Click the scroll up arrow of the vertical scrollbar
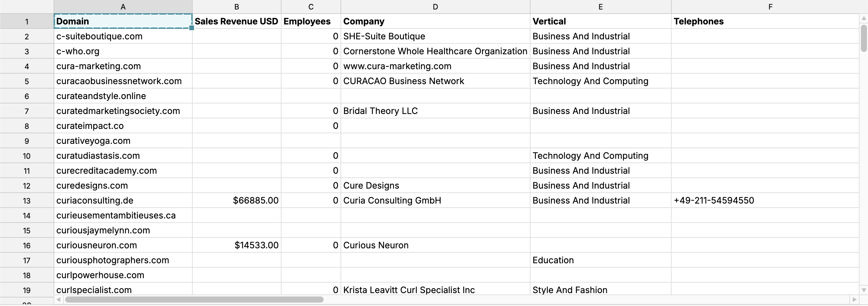This screenshot has height=306, width=868. point(864,18)
